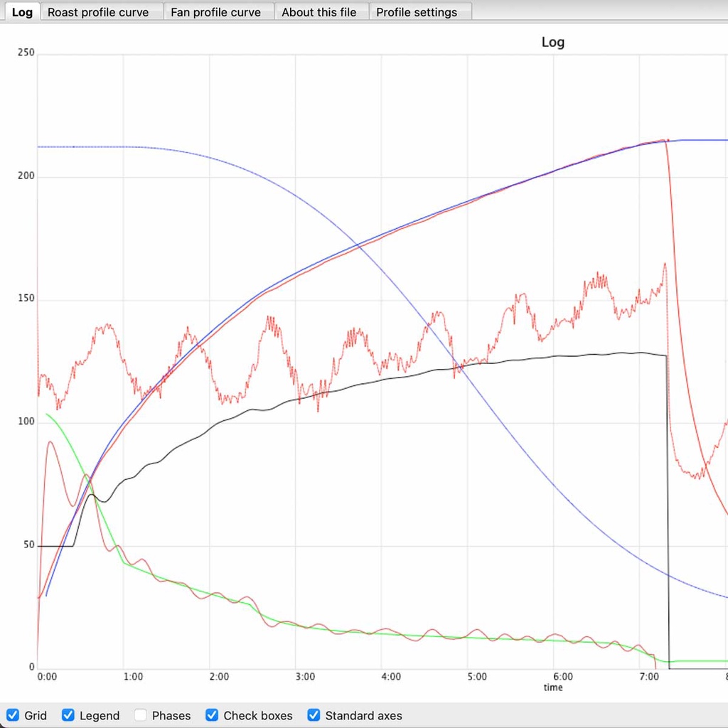The height and width of the screenshot is (728, 728).
Task: Toggle the Check boxes option
Action: click(212, 715)
